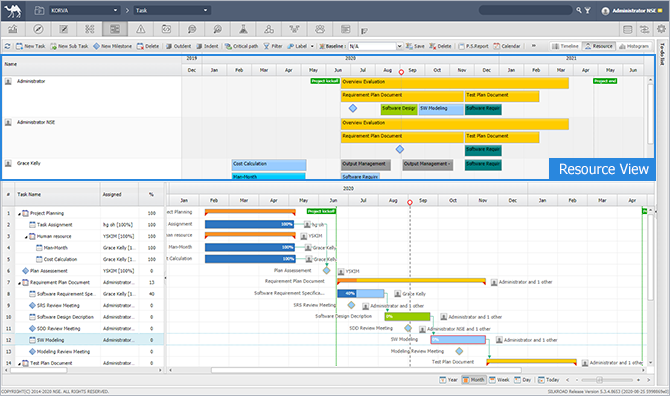Open the lab flask module icon
Screen dimensions: 670x396
(243, 29)
